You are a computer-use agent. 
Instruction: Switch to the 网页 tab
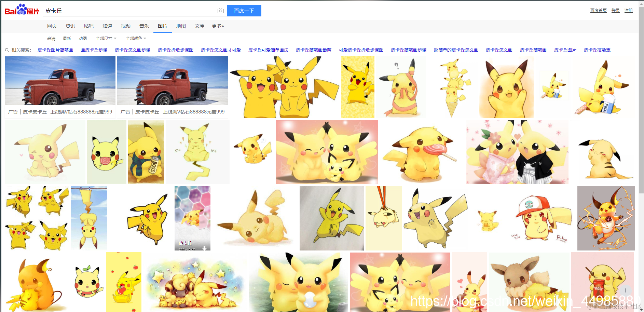pyautogui.click(x=52, y=26)
